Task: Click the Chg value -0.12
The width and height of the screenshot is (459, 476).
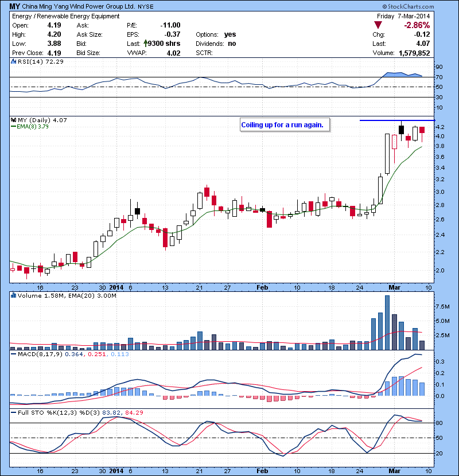Action: tap(422, 34)
